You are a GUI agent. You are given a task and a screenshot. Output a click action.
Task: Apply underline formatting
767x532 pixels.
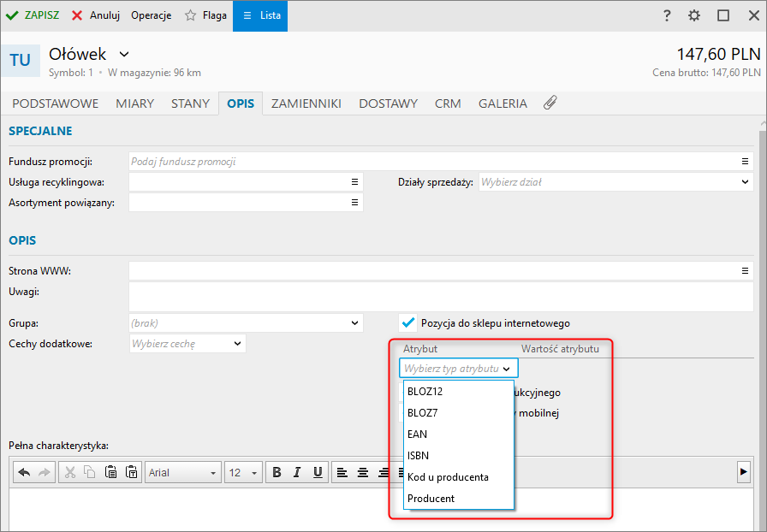coord(318,472)
